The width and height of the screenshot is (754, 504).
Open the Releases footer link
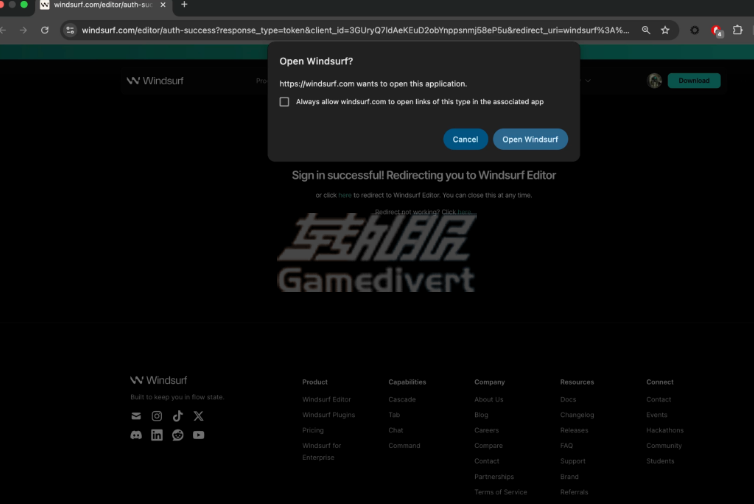point(574,430)
